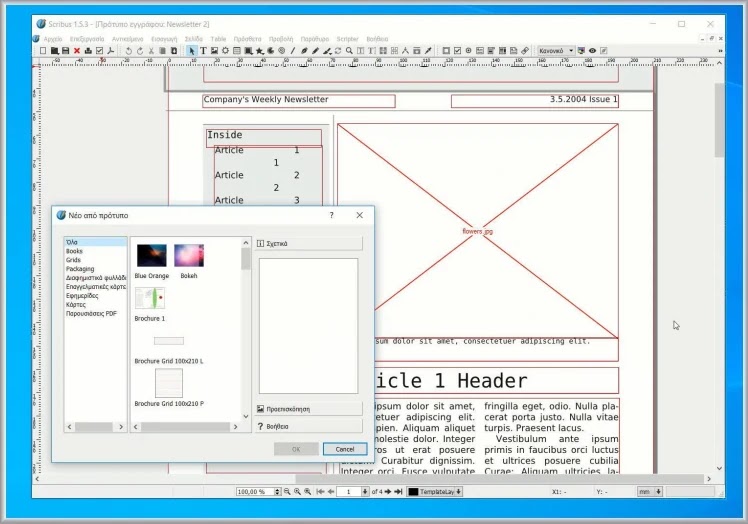Click the zoom level 100,00 % field

255,492
